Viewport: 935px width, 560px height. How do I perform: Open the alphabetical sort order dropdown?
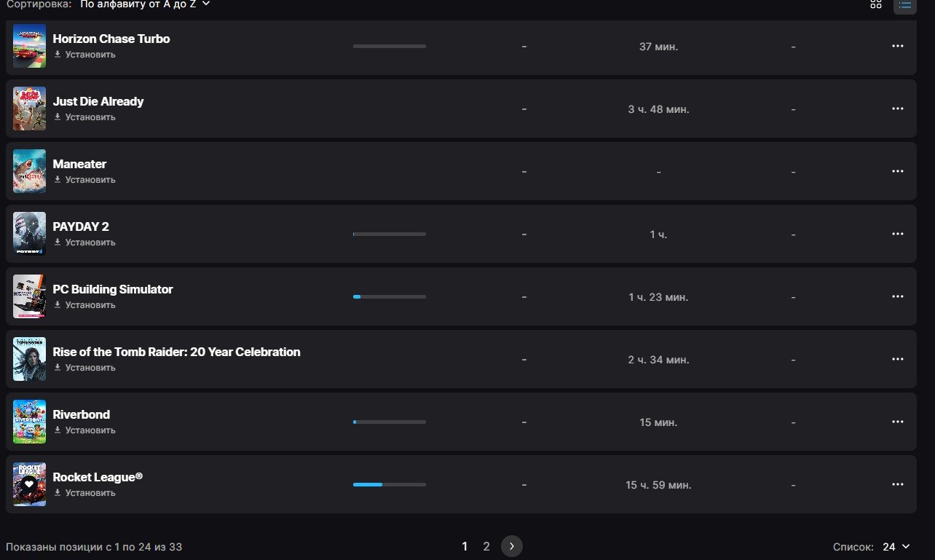145,4
